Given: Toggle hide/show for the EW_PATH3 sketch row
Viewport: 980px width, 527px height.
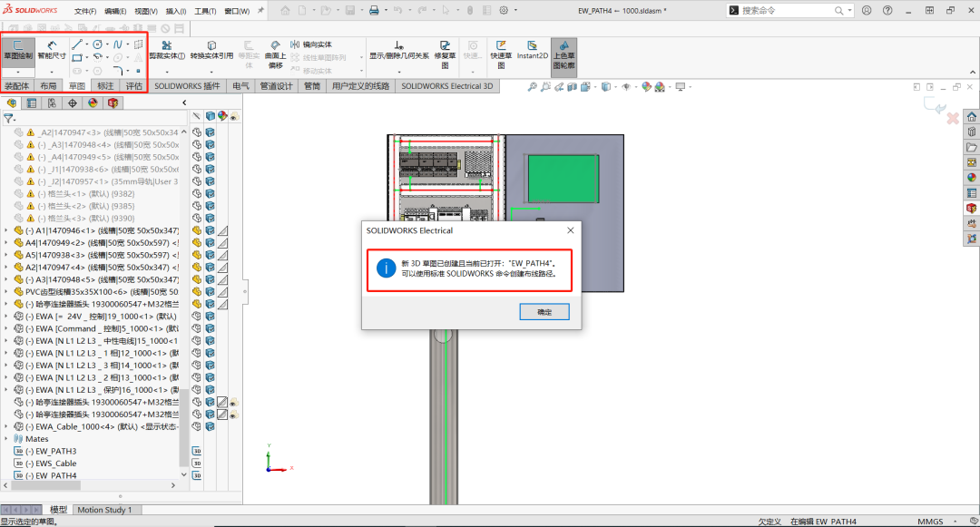Looking at the screenshot, I should (x=196, y=451).
